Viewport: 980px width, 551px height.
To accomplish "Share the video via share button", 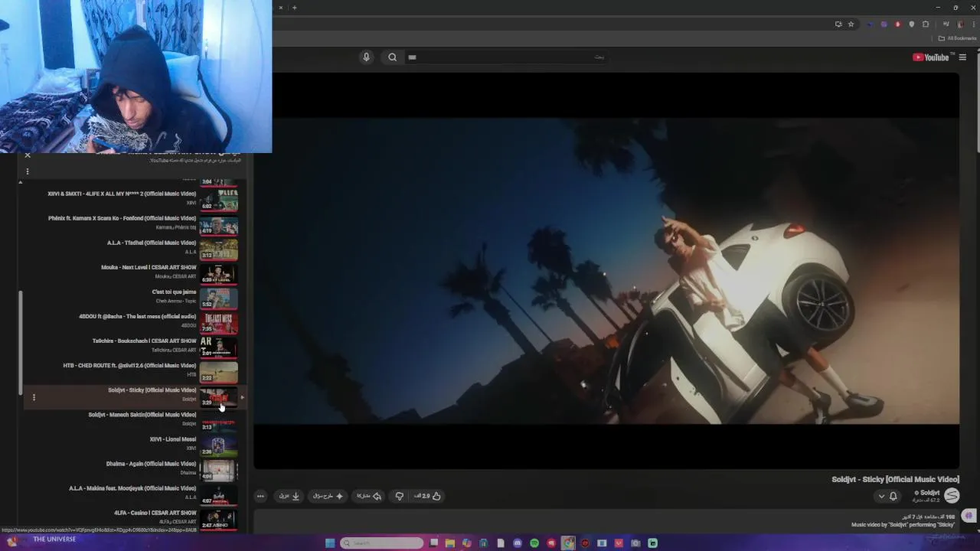I will coord(369,496).
